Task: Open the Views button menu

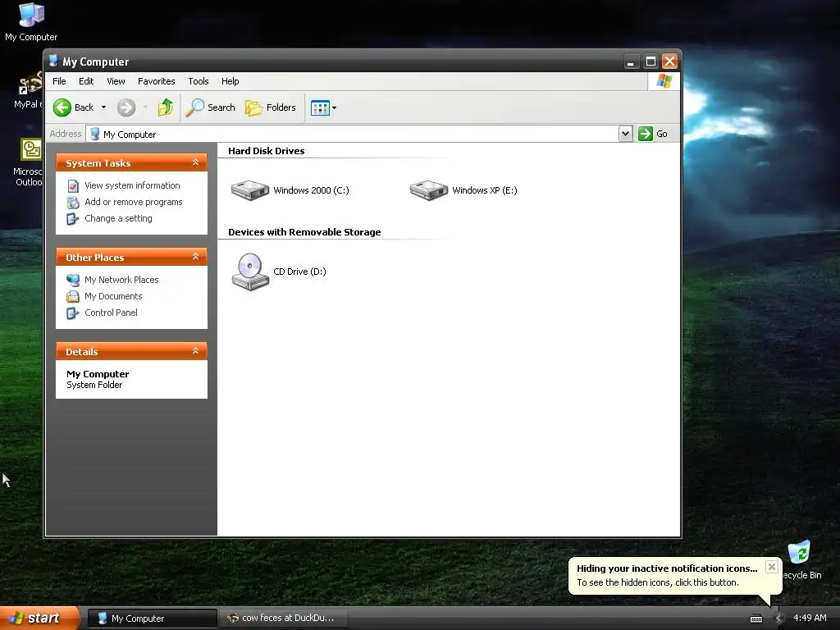Action: [323, 107]
